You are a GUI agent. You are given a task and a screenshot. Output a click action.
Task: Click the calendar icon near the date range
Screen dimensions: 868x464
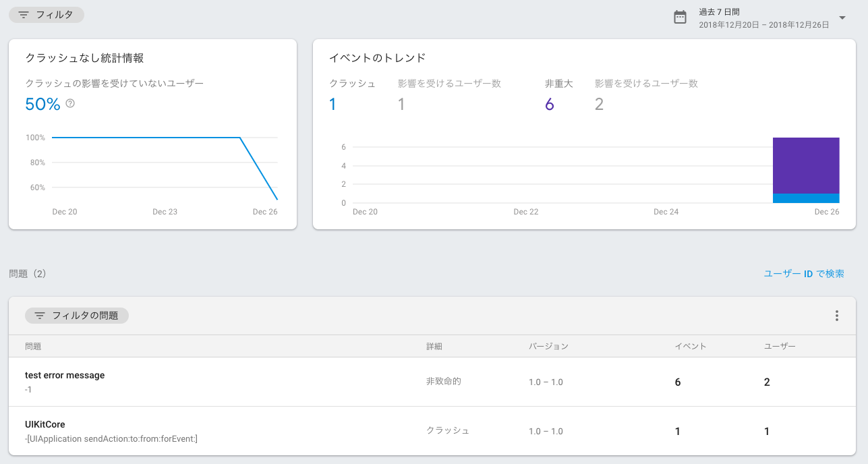pos(680,16)
